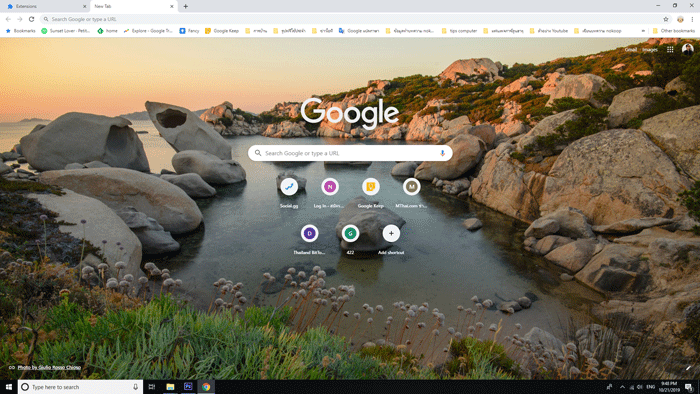This screenshot has height=394, width=700.
Task: Open File Explorer from taskbar
Action: coord(170,387)
